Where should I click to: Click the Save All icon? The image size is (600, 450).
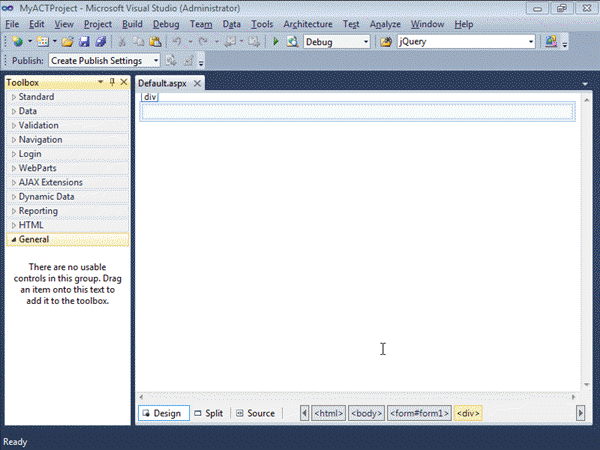pos(101,41)
